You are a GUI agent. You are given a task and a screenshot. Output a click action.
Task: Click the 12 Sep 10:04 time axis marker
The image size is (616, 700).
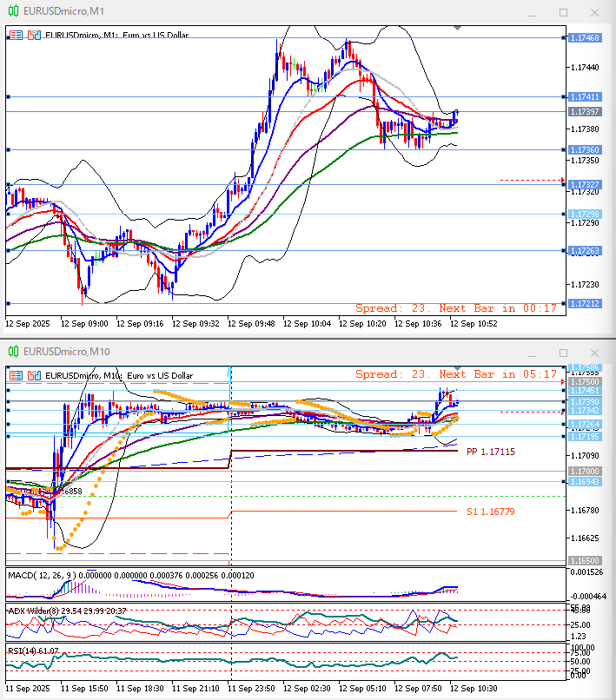[308, 323]
